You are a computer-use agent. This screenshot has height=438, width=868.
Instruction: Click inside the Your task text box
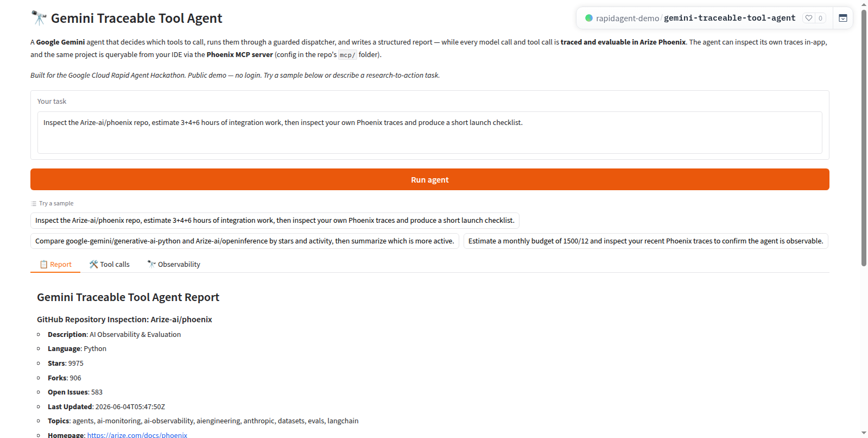click(429, 133)
